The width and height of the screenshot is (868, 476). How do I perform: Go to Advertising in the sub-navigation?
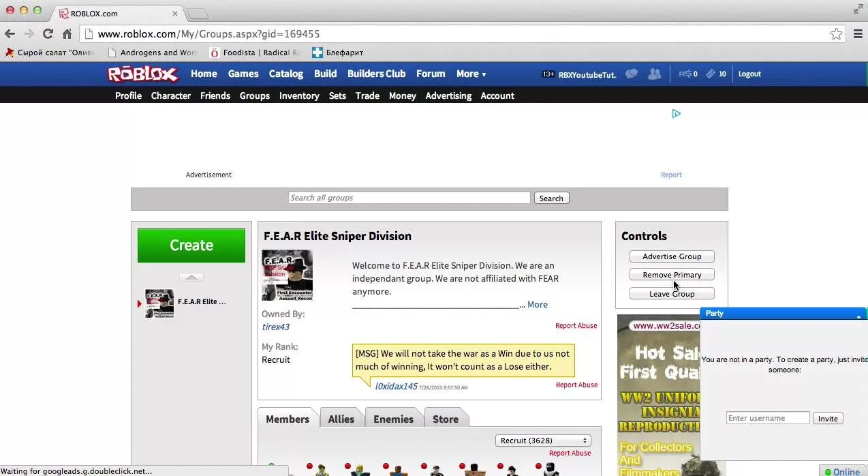click(448, 95)
